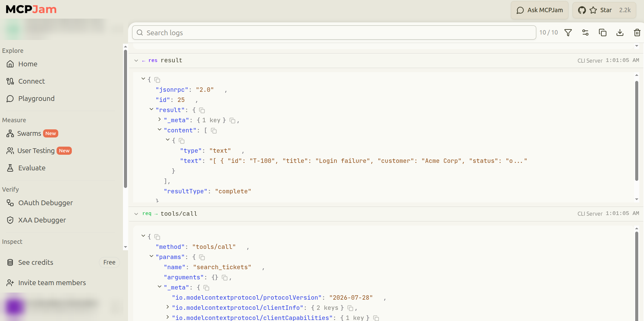Expand the clientCapabilities node
This screenshot has width=644, height=321.
click(x=168, y=317)
